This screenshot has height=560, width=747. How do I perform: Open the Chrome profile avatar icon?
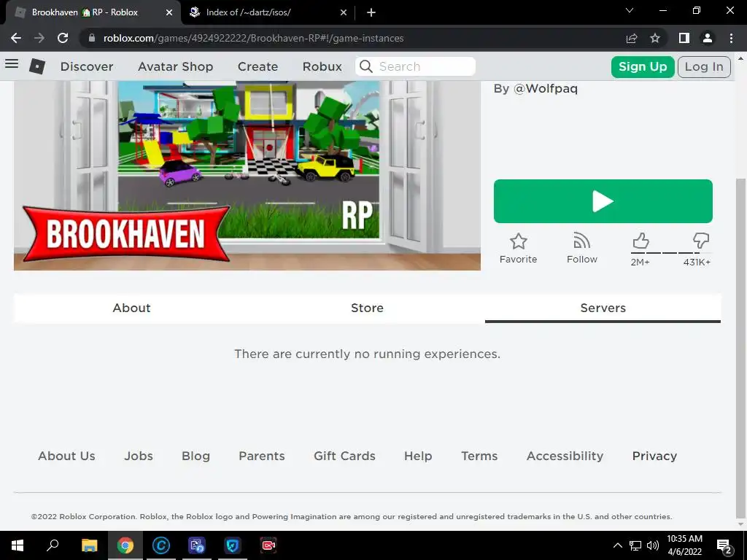coord(708,38)
